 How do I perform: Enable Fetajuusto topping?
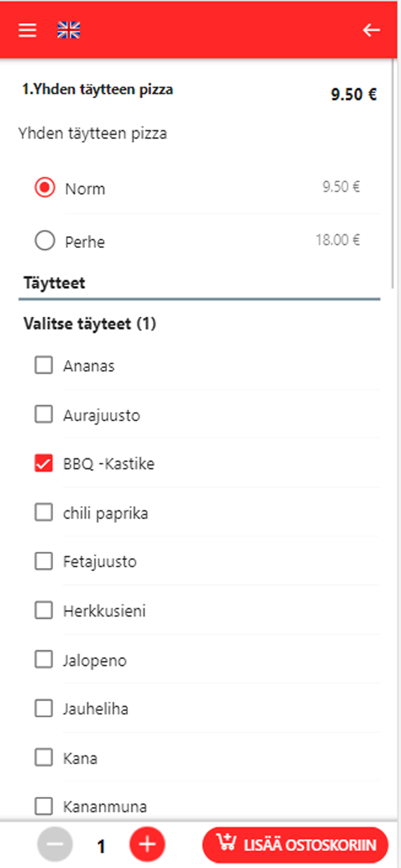click(44, 561)
